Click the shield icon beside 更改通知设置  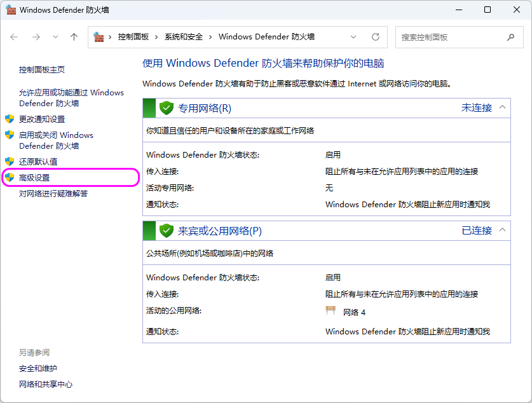10,119
